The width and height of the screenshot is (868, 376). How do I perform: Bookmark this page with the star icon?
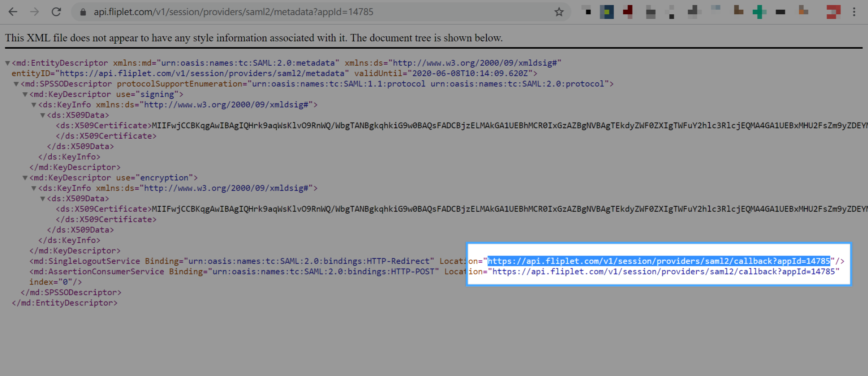point(559,12)
